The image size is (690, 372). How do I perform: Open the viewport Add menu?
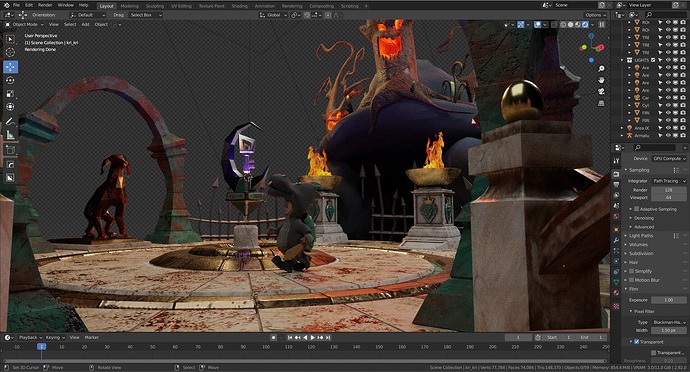pyautogui.click(x=85, y=25)
